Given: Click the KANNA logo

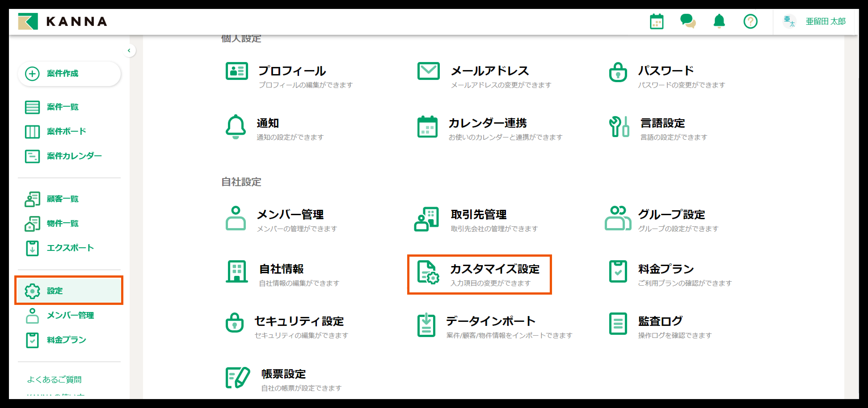Looking at the screenshot, I should (63, 22).
